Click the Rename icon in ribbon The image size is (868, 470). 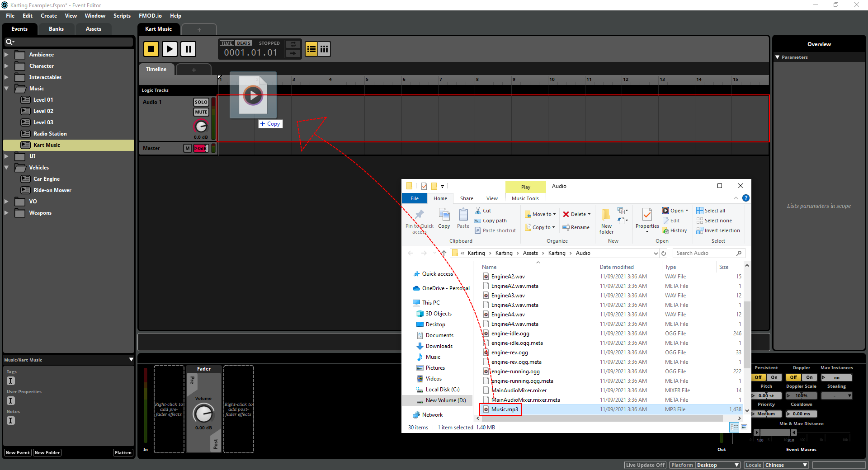point(576,227)
